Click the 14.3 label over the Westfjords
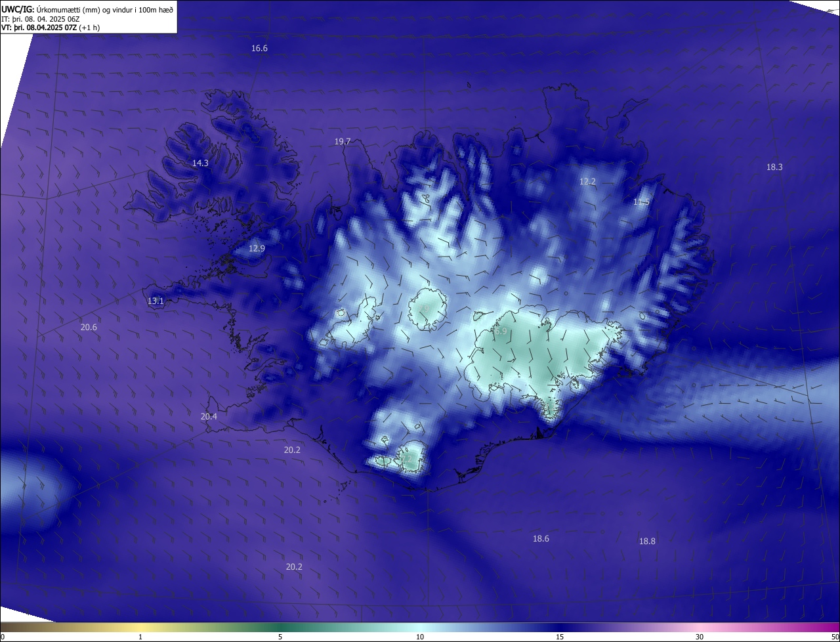840x642 pixels. point(200,163)
